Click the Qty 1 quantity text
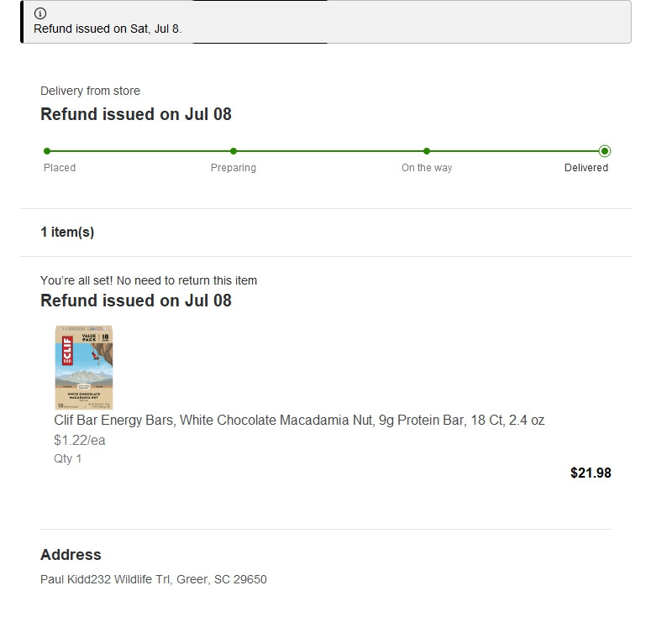This screenshot has width=672, height=643. tap(68, 458)
